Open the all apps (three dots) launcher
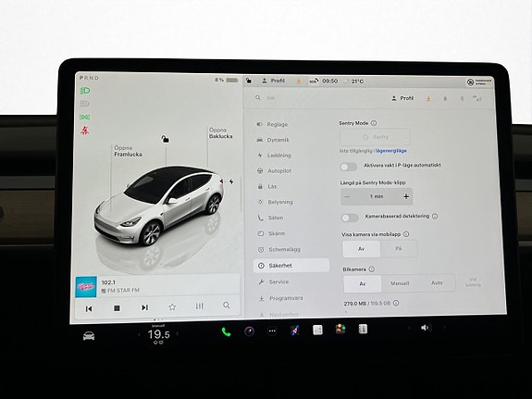The width and height of the screenshot is (532, 399). [x=272, y=331]
